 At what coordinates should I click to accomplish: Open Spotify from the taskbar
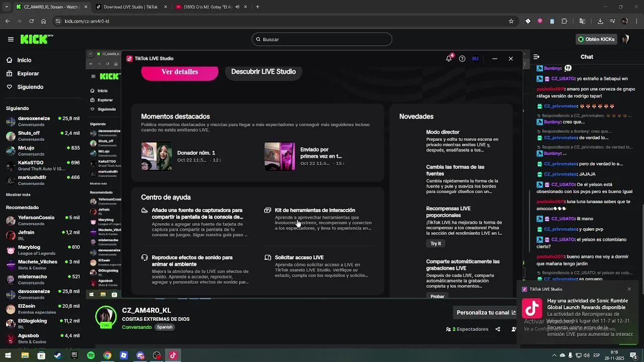(91, 355)
